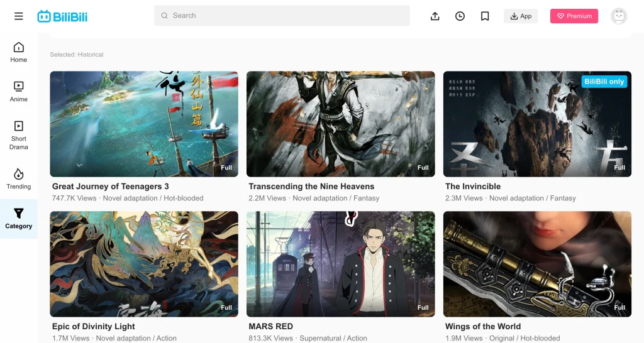Open Great Journey of Teenagers 3 thumbnail
Viewport: 644px width, 343px height.
click(x=144, y=124)
